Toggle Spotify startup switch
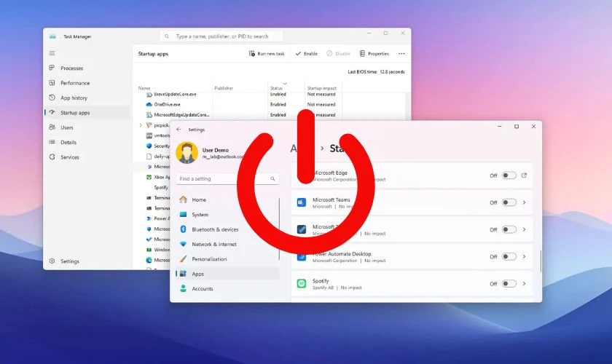 (x=509, y=283)
